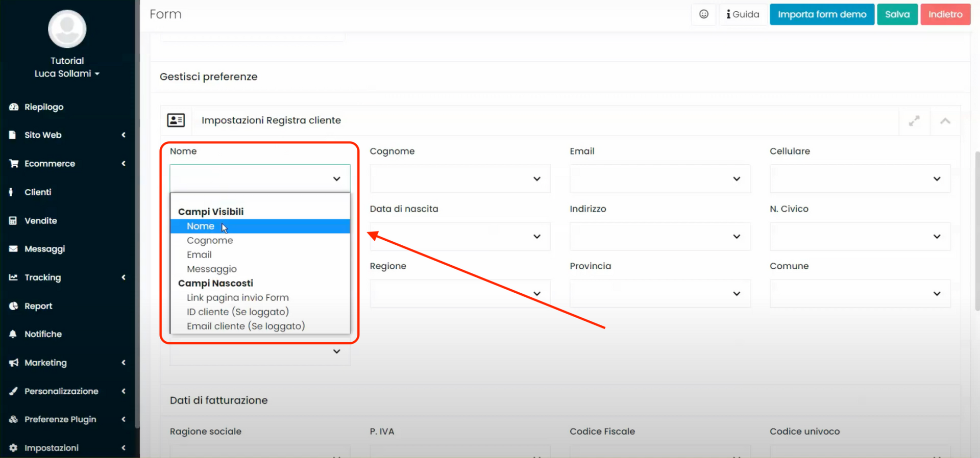Viewport: 980px width, 458px height.
Task: Click the red Indietro button
Action: (945, 14)
